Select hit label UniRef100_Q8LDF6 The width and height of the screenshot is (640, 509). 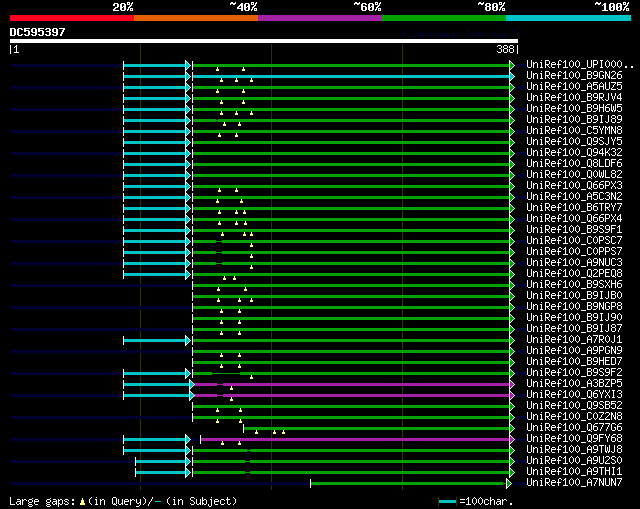[574, 164]
